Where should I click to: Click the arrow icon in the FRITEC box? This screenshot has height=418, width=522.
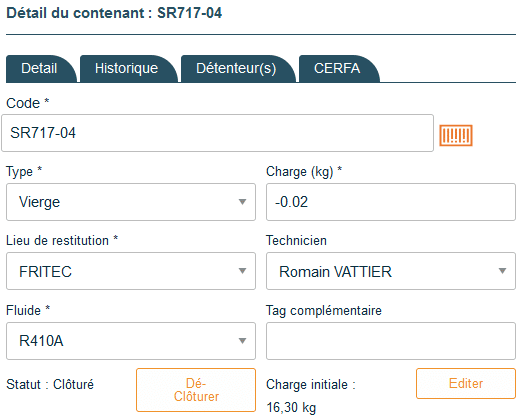(242, 271)
